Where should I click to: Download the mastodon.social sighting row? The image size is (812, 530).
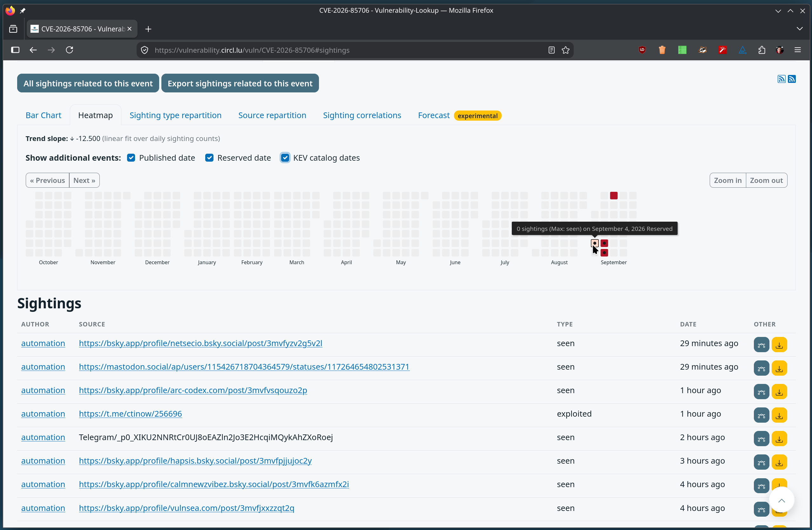coord(779,368)
